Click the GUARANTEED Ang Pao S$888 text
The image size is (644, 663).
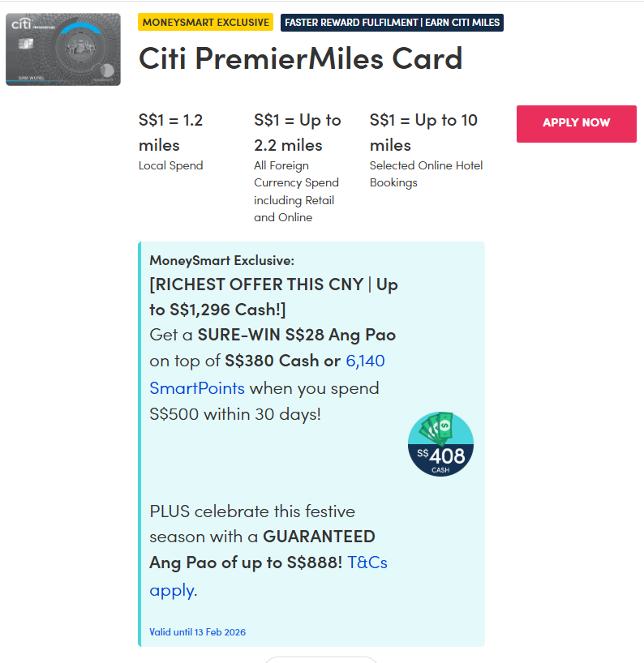point(262,550)
